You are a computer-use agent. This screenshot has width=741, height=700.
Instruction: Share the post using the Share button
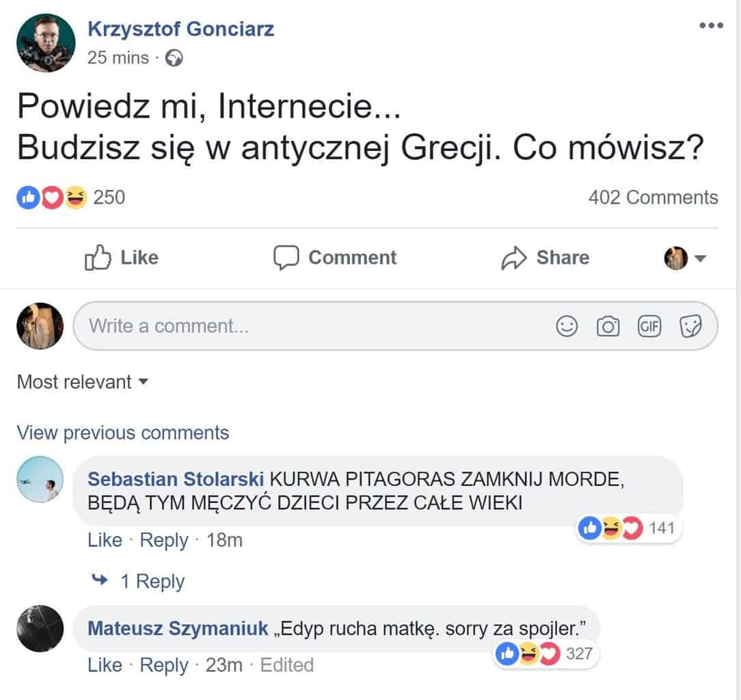pyautogui.click(x=545, y=258)
